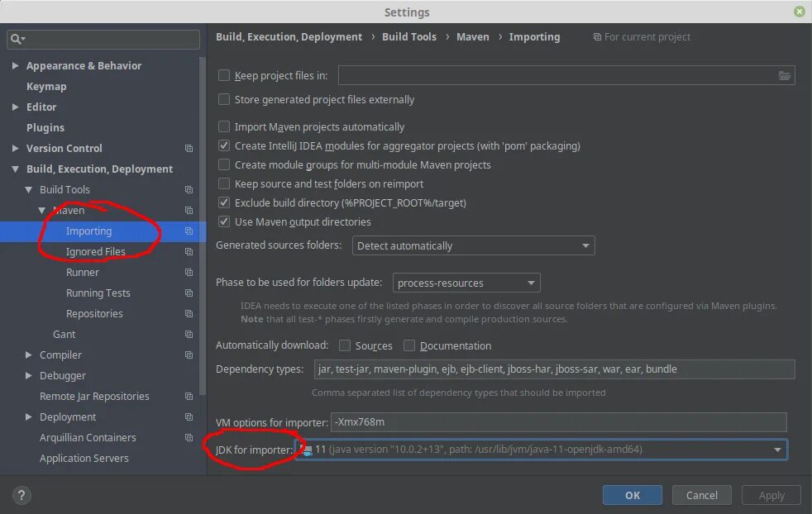Select Runner under Maven
812x514 pixels.
[83, 273]
